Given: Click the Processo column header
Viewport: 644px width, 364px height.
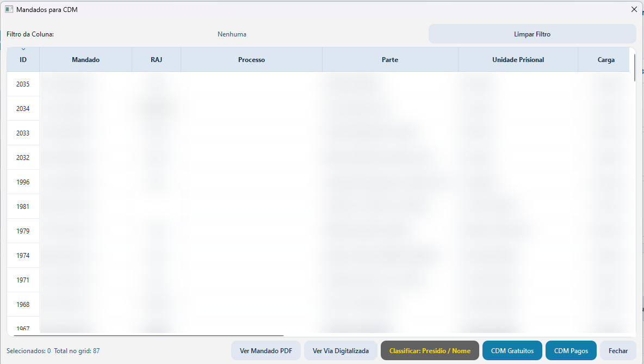Looking at the screenshot, I should coord(251,59).
